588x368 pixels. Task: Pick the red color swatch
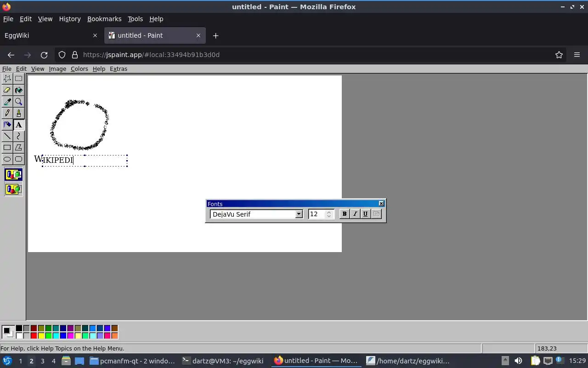(34, 336)
